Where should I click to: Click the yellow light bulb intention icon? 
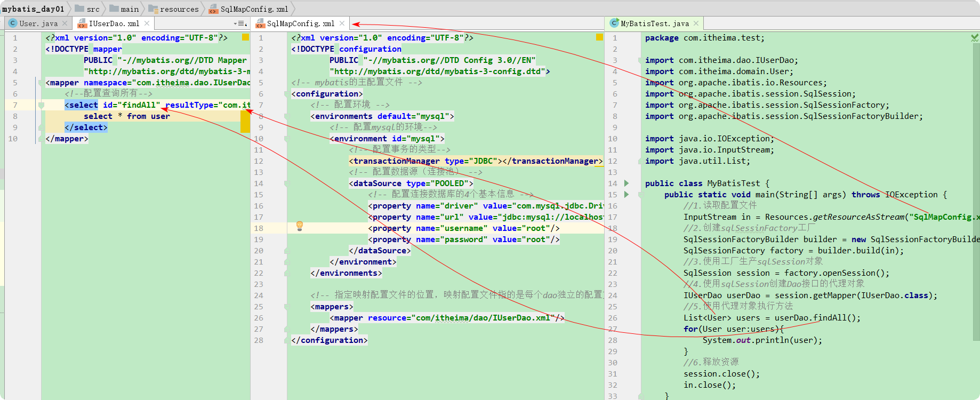tap(300, 226)
